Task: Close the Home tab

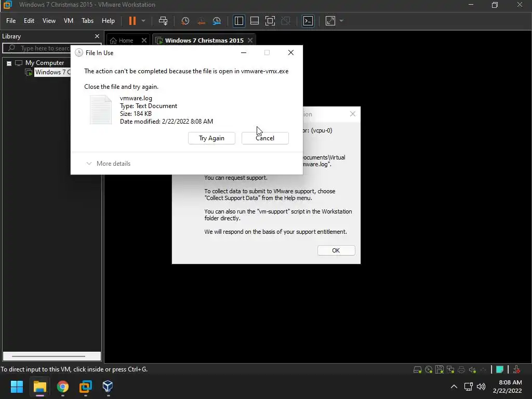Action: coord(144,41)
